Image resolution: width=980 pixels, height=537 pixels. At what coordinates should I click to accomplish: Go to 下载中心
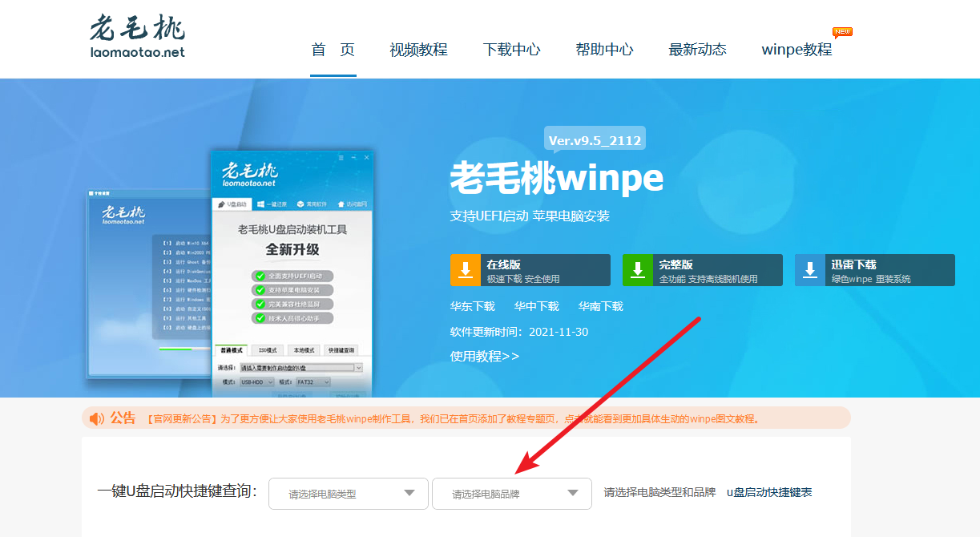[x=511, y=50]
